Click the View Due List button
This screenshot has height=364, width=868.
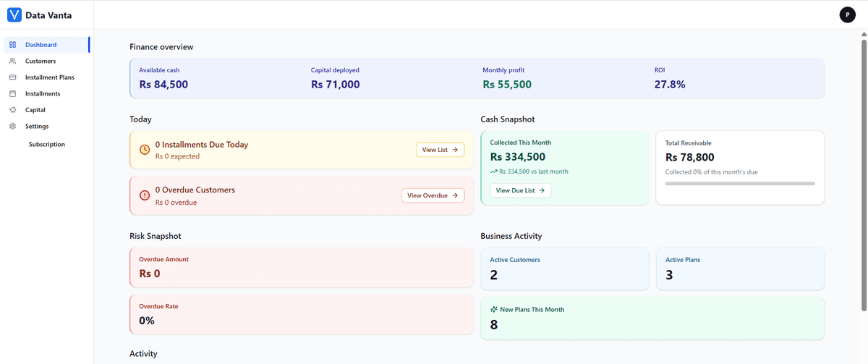pos(521,190)
